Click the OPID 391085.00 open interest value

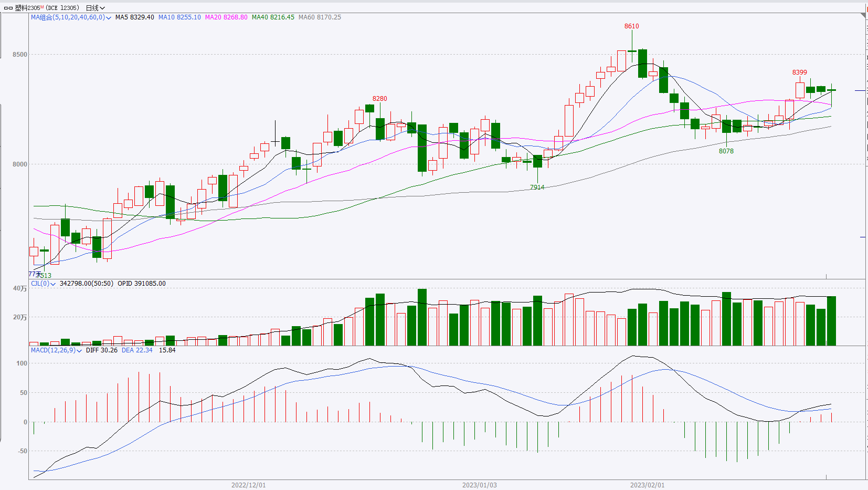coord(142,284)
